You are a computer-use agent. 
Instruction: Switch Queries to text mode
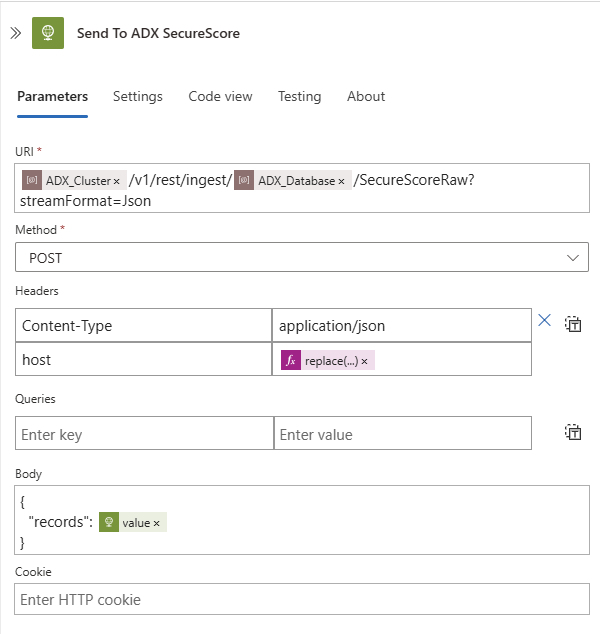pyautogui.click(x=573, y=432)
